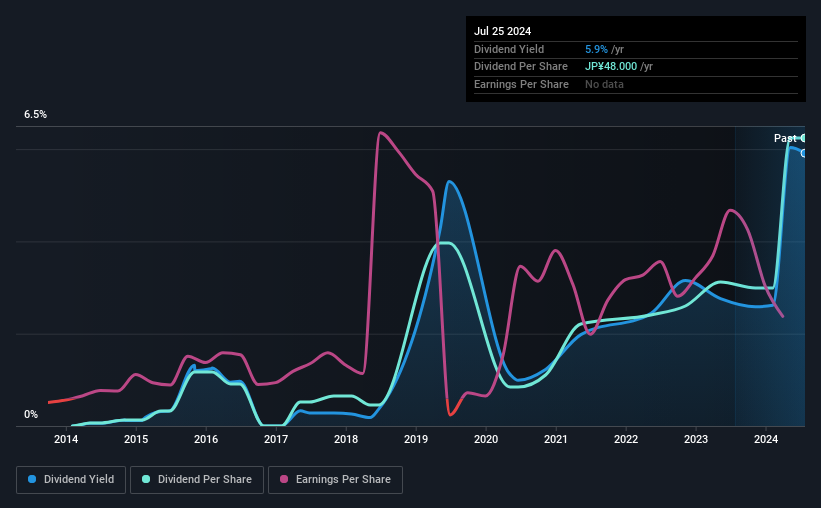
Task: Toggle the Dividend Yield legend button
Action: coord(71,480)
